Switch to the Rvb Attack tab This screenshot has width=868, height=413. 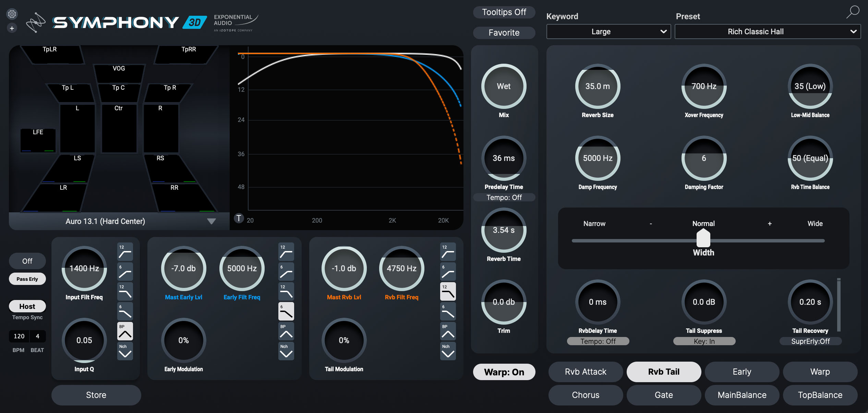pyautogui.click(x=586, y=372)
